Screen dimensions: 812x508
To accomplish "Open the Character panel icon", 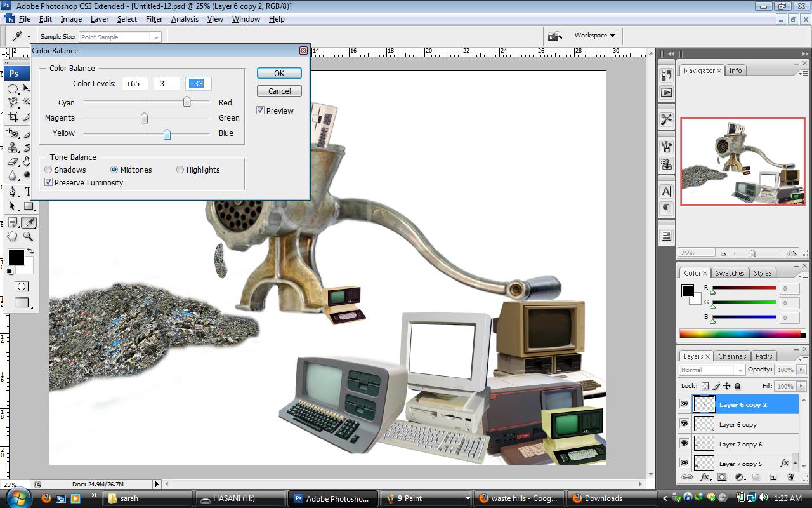I will pyautogui.click(x=666, y=191).
